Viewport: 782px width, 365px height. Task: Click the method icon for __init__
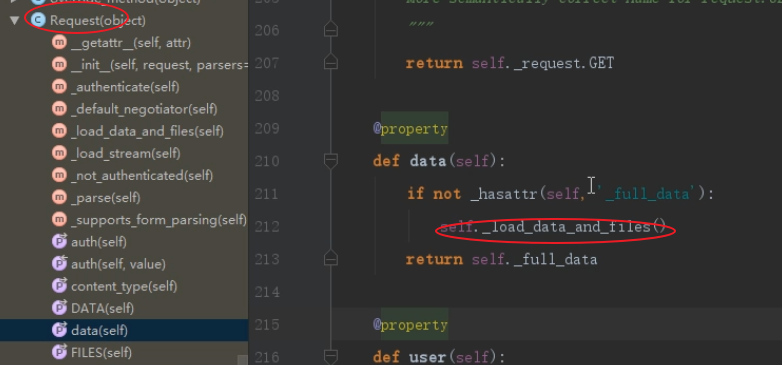pyautogui.click(x=59, y=65)
